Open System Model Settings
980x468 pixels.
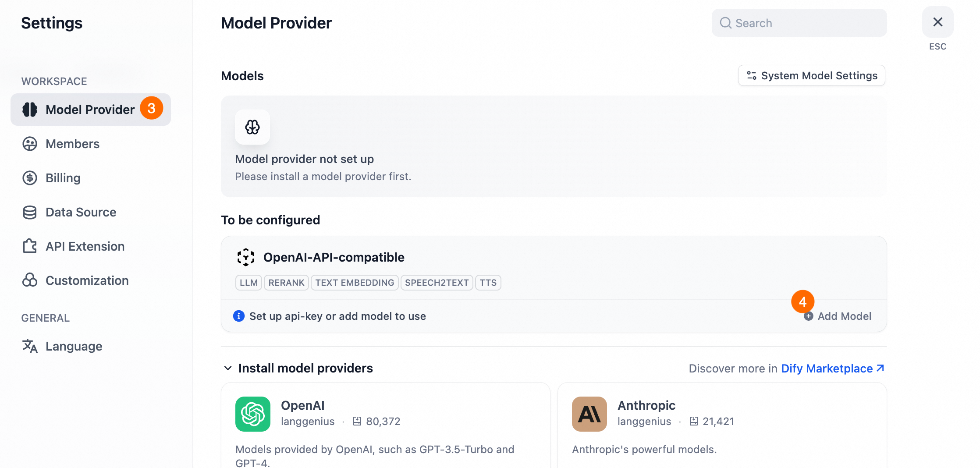(812, 76)
